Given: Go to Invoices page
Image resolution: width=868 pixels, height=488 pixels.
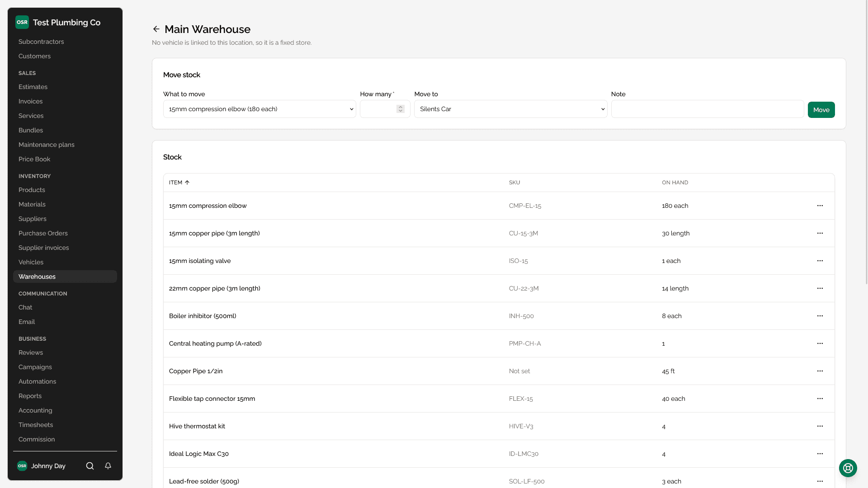Looking at the screenshot, I should [30, 101].
